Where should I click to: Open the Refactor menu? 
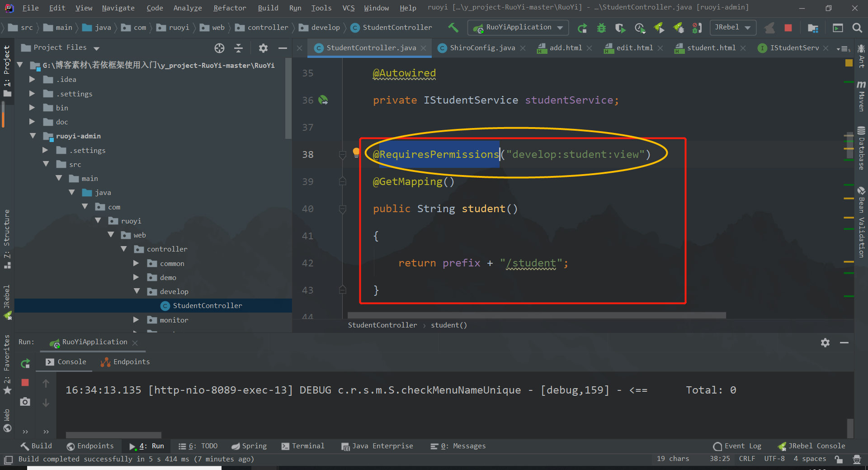[x=230, y=8]
